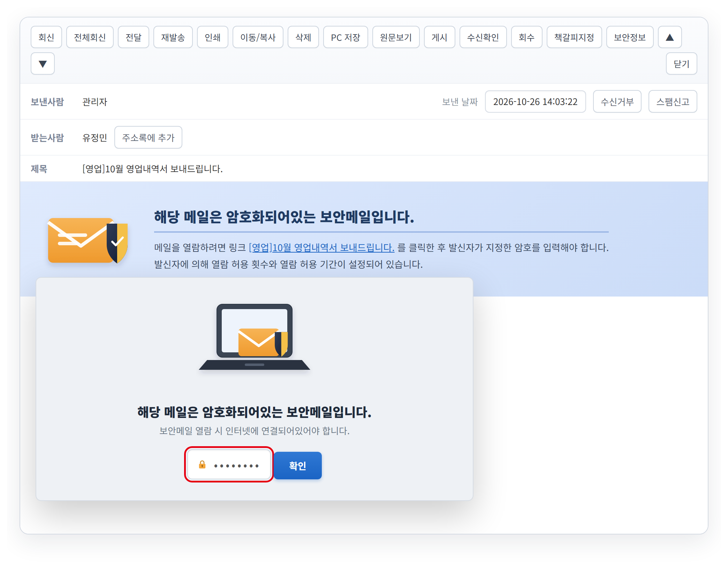
Task: Click the down arrow next-mail button
Action: point(43,63)
